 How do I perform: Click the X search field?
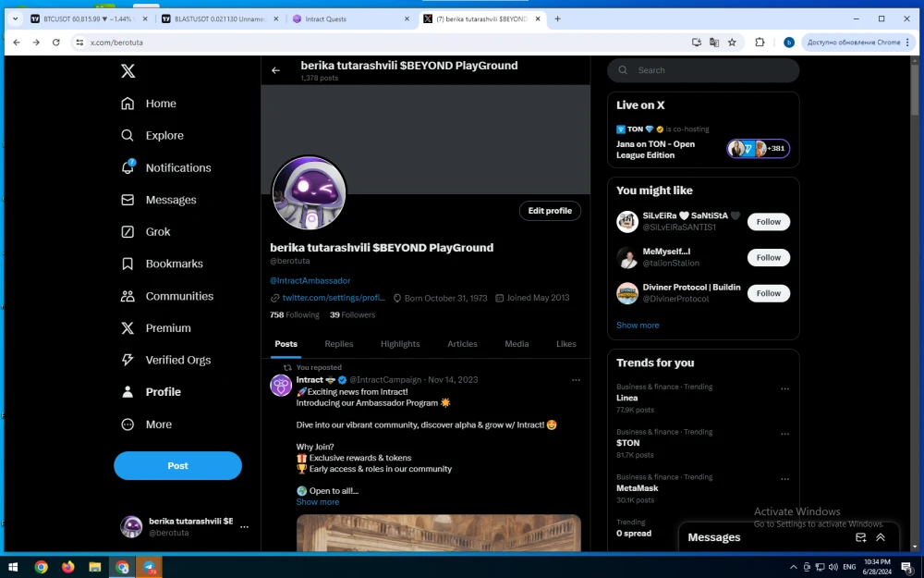tap(703, 70)
